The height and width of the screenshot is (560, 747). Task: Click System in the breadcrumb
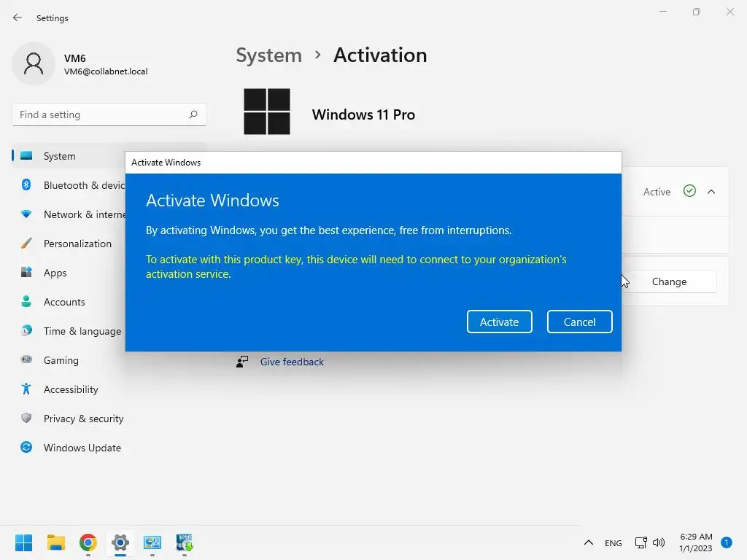point(268,55)
